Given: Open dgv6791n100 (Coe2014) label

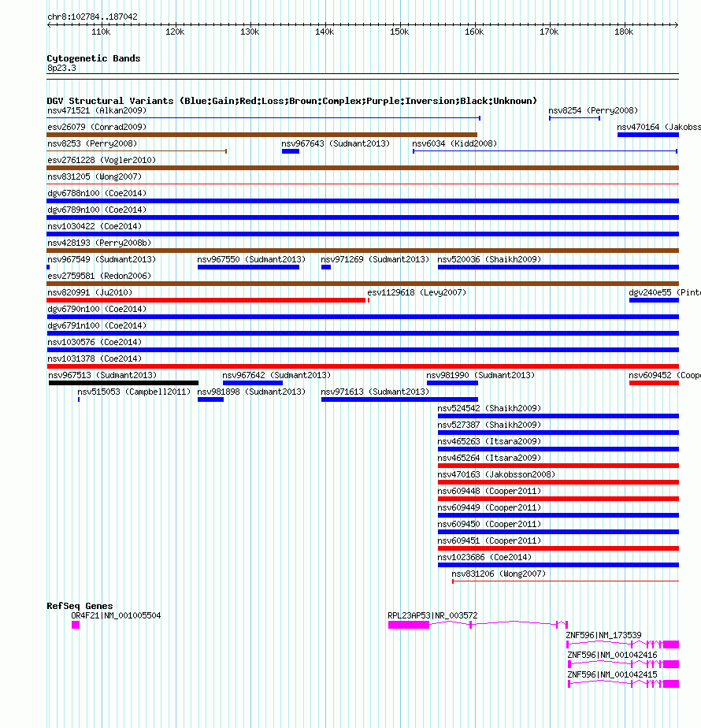Looking at the screenshot, I should tap(97, 325).
